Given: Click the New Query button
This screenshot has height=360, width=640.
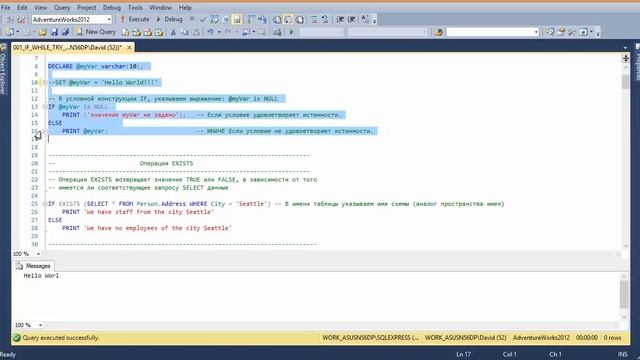Looking at the screenshot, I should (x=96, y=31).
